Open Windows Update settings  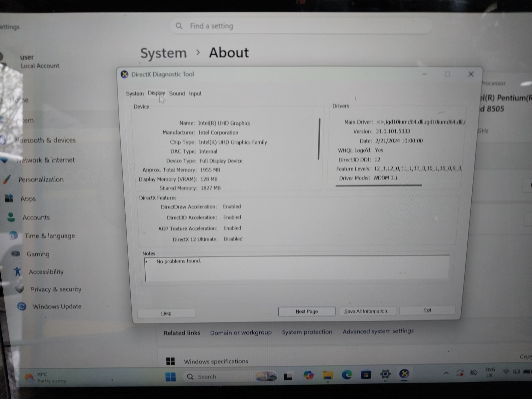57,306
